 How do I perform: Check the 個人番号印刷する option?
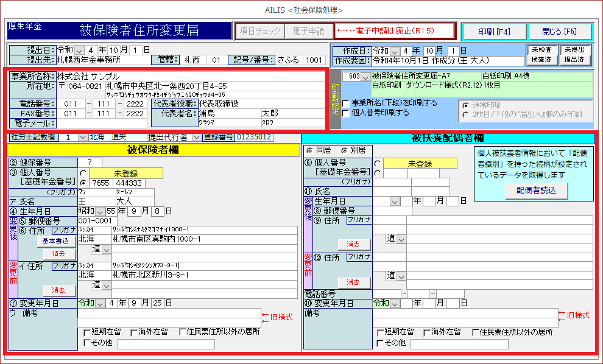click(x=346, y=113)
